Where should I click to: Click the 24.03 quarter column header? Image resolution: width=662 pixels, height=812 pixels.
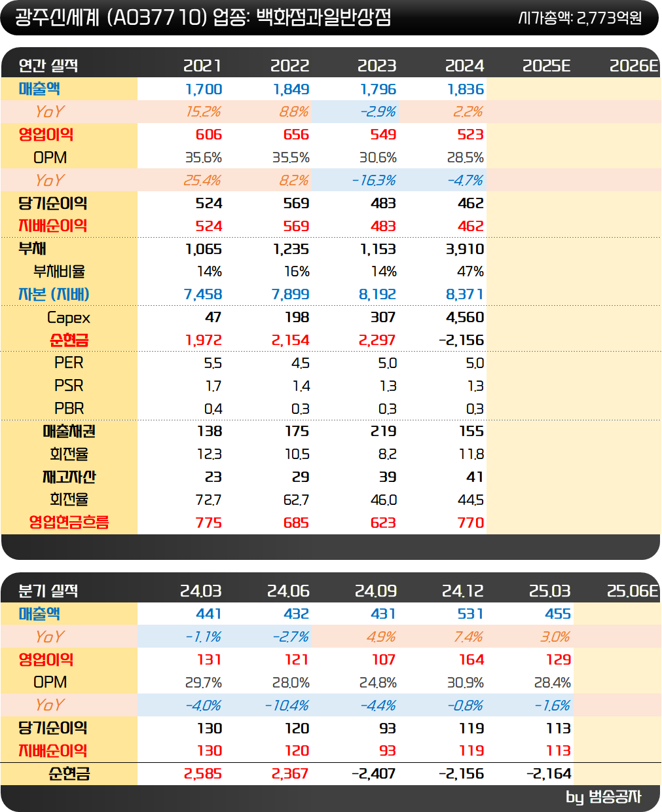click(201, 591)
